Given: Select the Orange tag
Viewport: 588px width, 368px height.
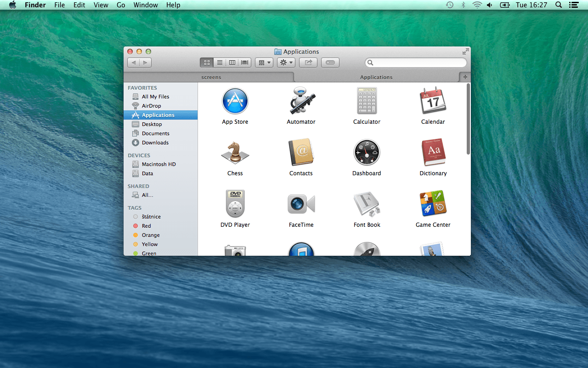Looking at the screenshot, I should (x=160, y=235).
